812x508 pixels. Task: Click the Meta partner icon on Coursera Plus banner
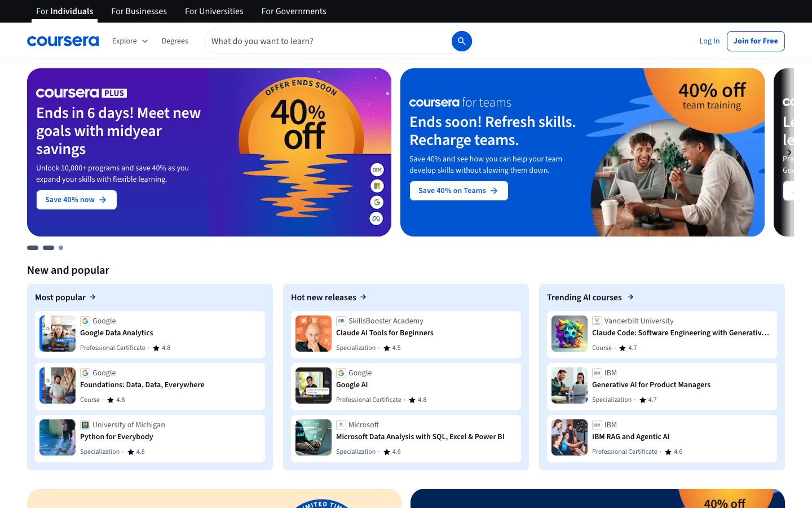(377, 218)
